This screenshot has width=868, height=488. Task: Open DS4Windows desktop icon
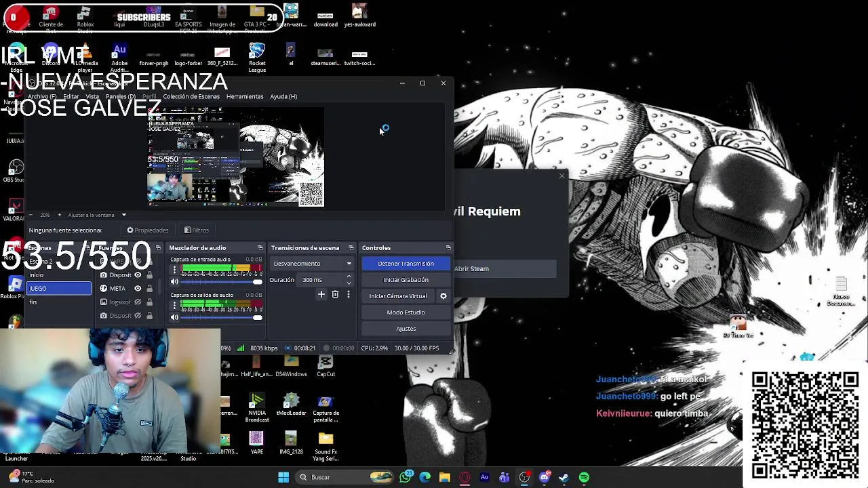291,366
